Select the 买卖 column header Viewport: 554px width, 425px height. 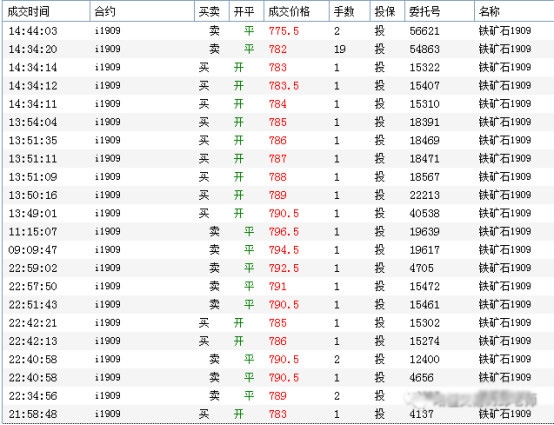pos(212,12)
